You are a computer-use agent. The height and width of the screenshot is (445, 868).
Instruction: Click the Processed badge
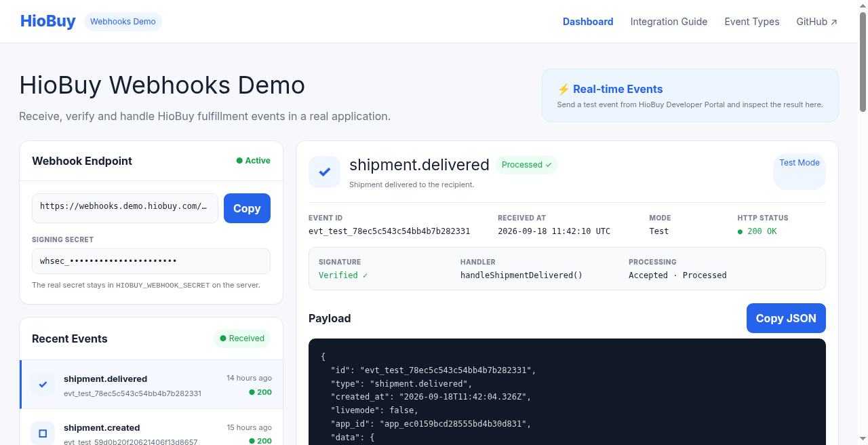(527, 165)
